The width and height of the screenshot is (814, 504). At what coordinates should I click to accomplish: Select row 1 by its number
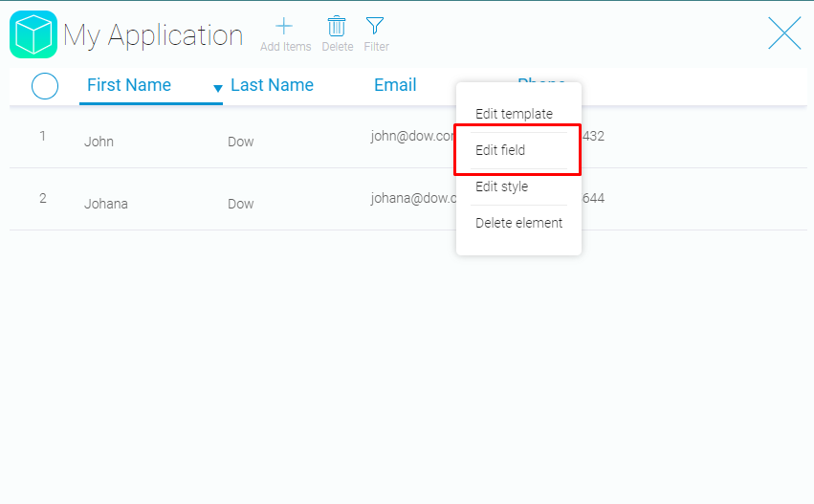click(42, 136)
